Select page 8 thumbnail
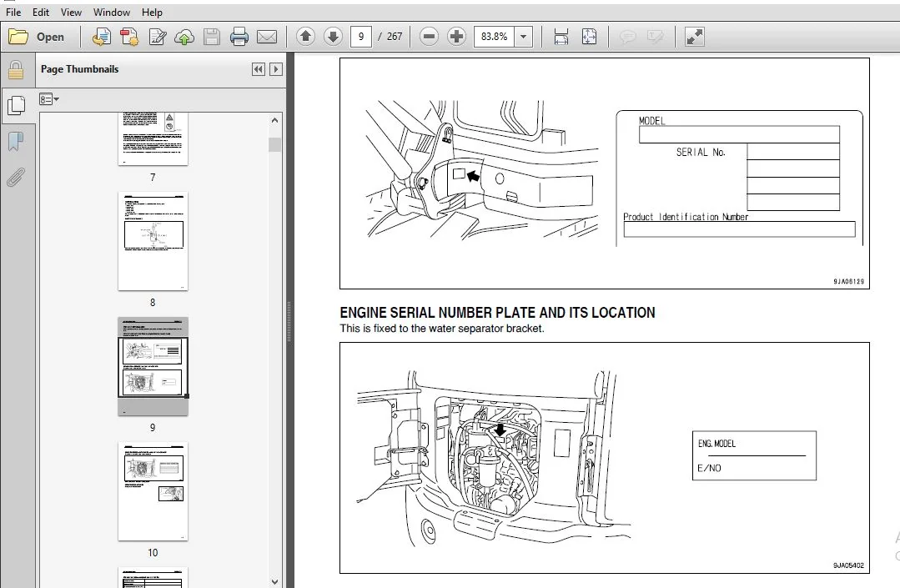 click(x=153, y=241)
